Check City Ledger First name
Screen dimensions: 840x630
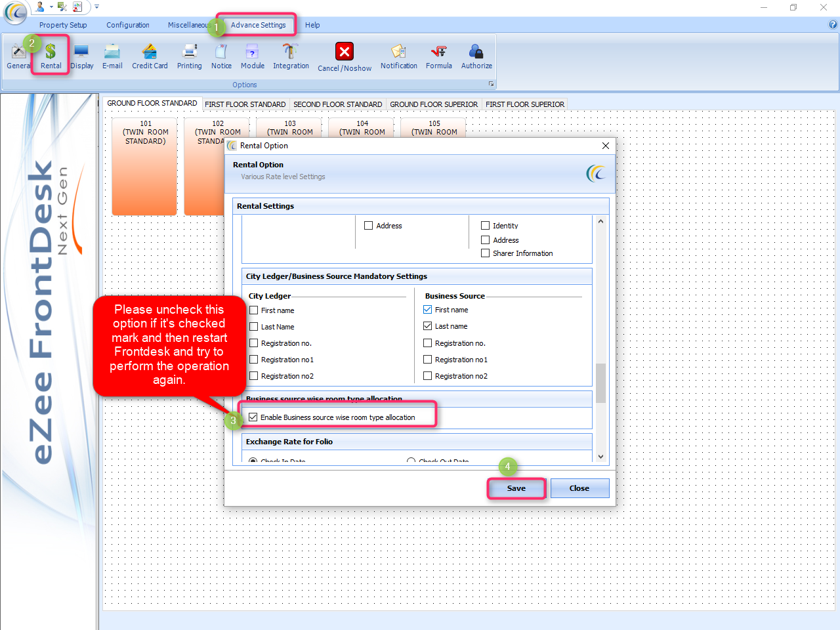[254, 310]
